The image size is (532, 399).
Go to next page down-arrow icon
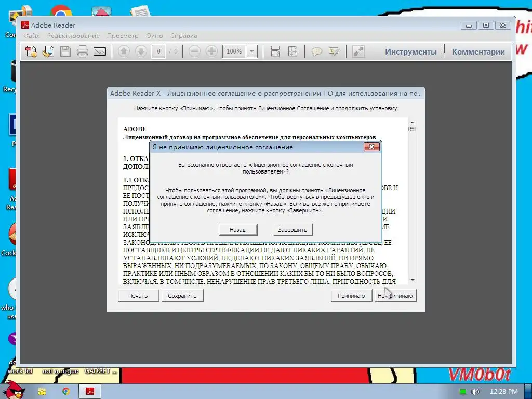(x=141, y=51)
